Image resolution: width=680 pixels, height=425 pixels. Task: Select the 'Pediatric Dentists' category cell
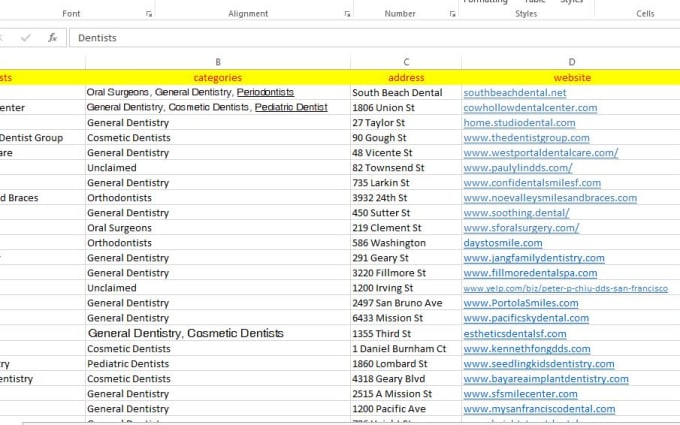pos(218,364)
